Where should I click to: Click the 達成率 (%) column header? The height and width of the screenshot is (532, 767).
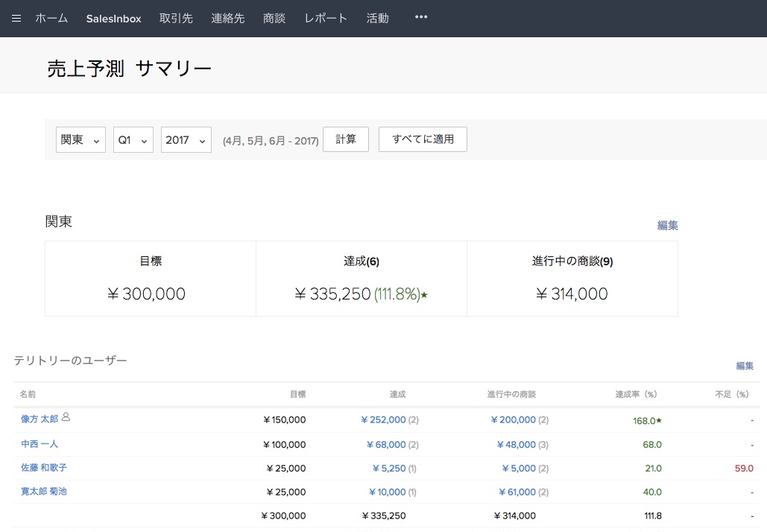(x=635, y=394)
